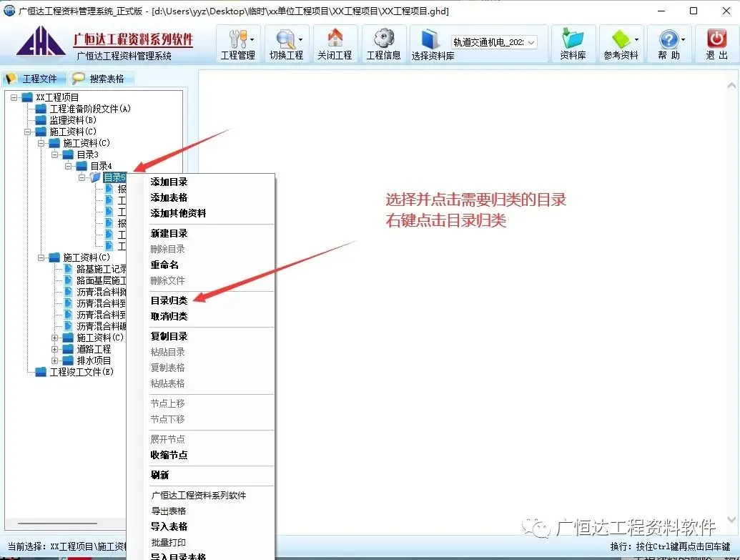Select 工程竣工文件(E) tree row
The image size is (740, 560).
[82, 372]
